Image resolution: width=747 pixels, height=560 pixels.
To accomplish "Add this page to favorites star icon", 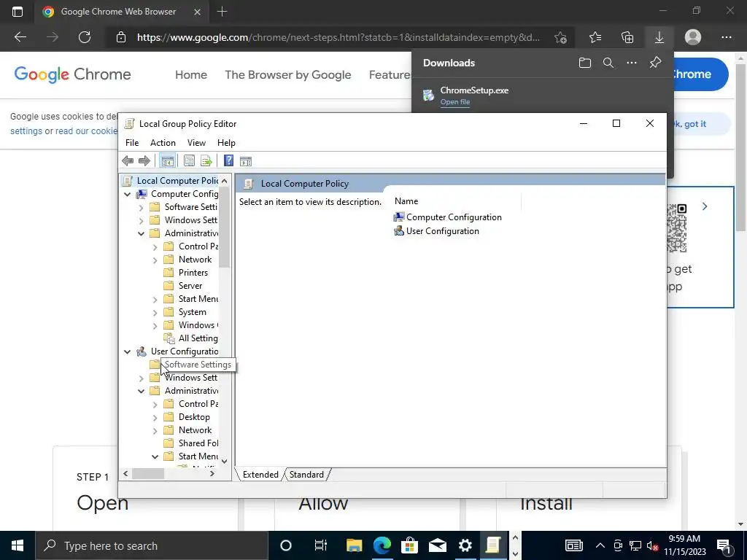I will click(x=561, y=37).
